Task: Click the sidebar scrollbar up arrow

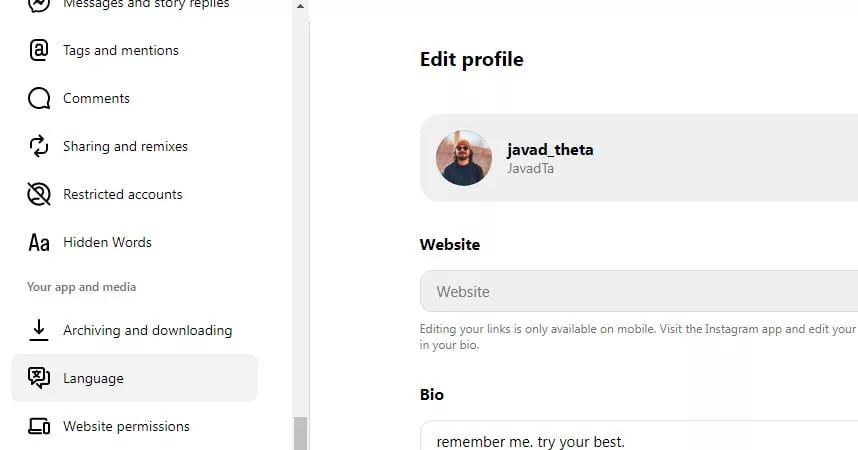Action: point(300,7)
